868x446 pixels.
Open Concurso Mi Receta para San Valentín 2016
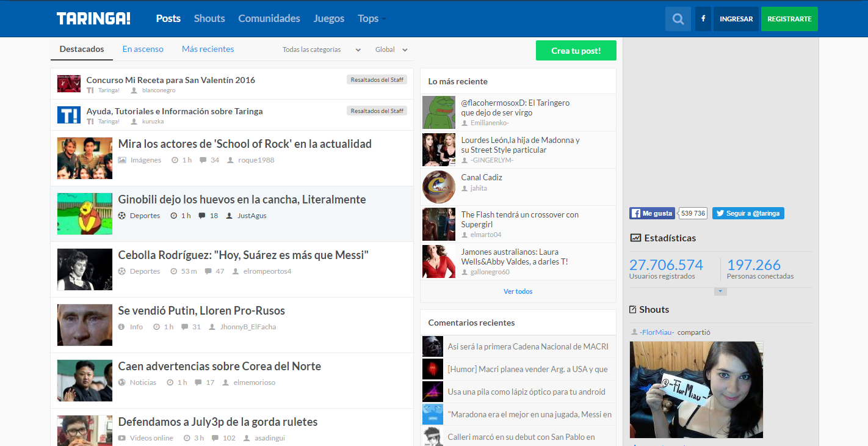(171, 80)
